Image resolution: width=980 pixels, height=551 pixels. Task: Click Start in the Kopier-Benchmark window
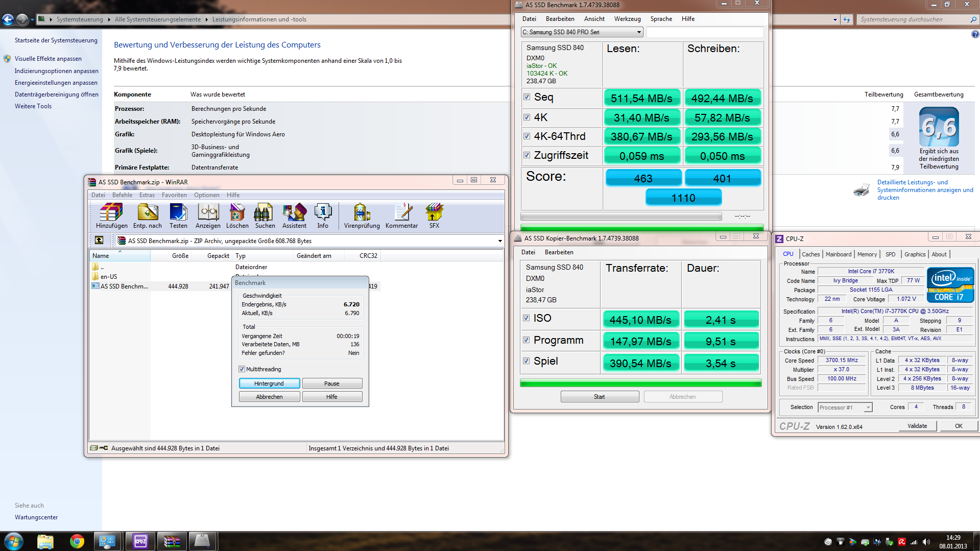tap(600, 396)
